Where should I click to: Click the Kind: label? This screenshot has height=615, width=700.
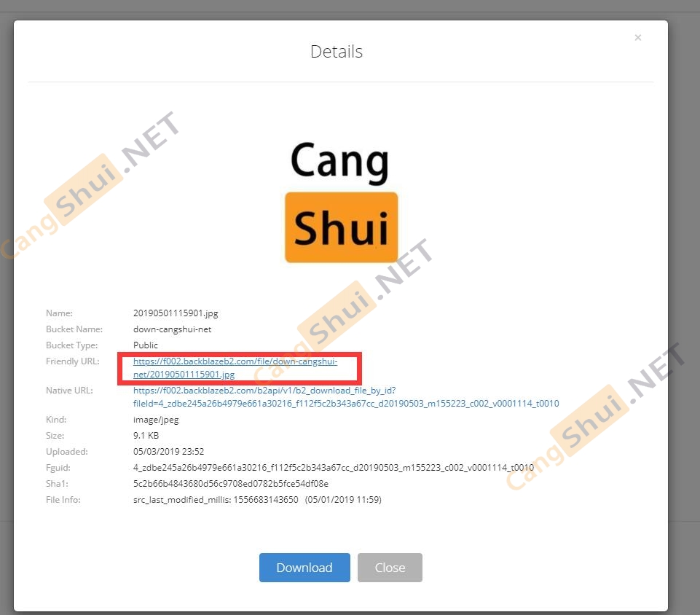[x=56, y=420]
